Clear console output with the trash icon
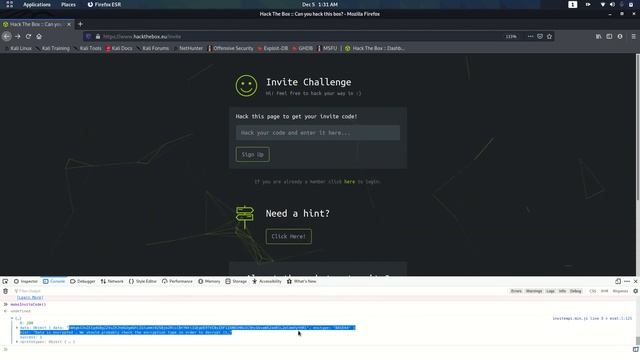The image size is (640, 360). [x=5, y=291]
